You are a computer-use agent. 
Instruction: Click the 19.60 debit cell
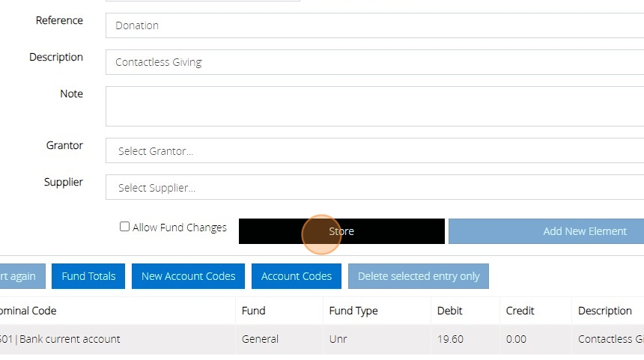click(450, 339)
